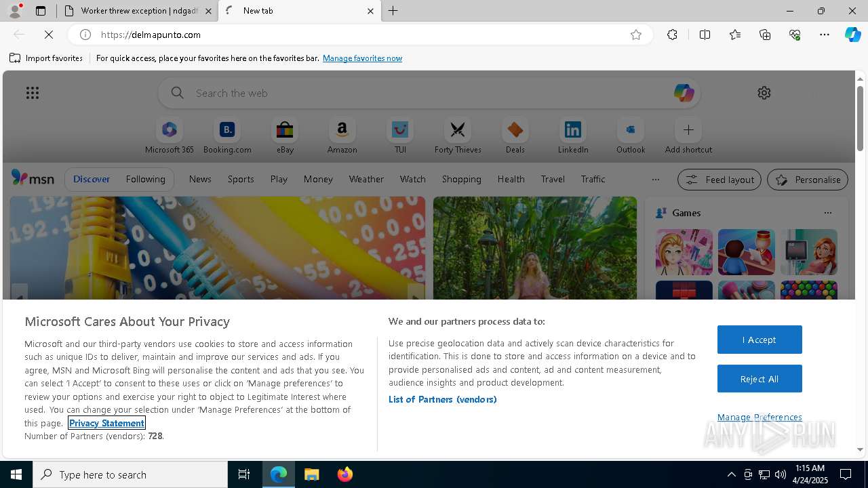Open File Explorer from the taskbar
This screenshot has width=868, height=488.
click(x=311, y=474)
